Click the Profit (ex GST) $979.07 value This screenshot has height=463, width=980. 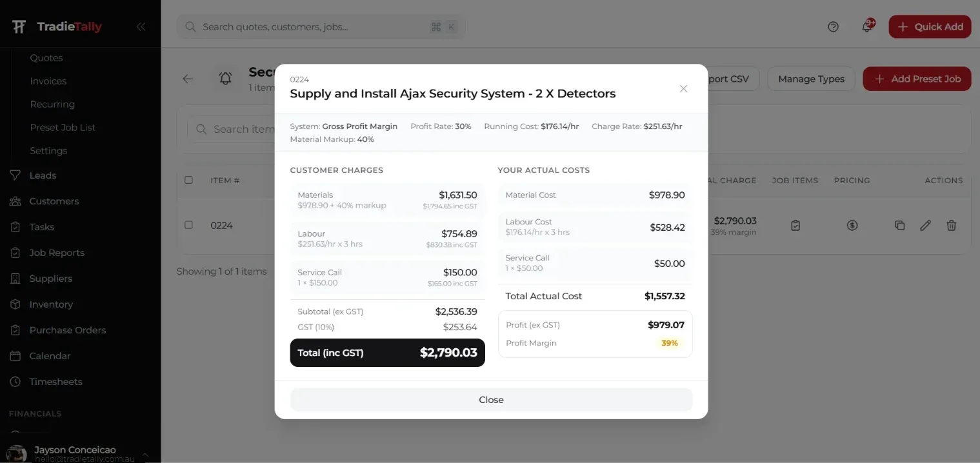click(666, 325)
